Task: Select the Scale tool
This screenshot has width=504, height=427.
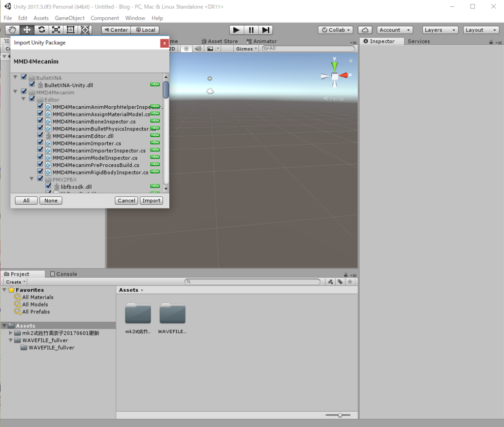Action: [x=56, y=30]
